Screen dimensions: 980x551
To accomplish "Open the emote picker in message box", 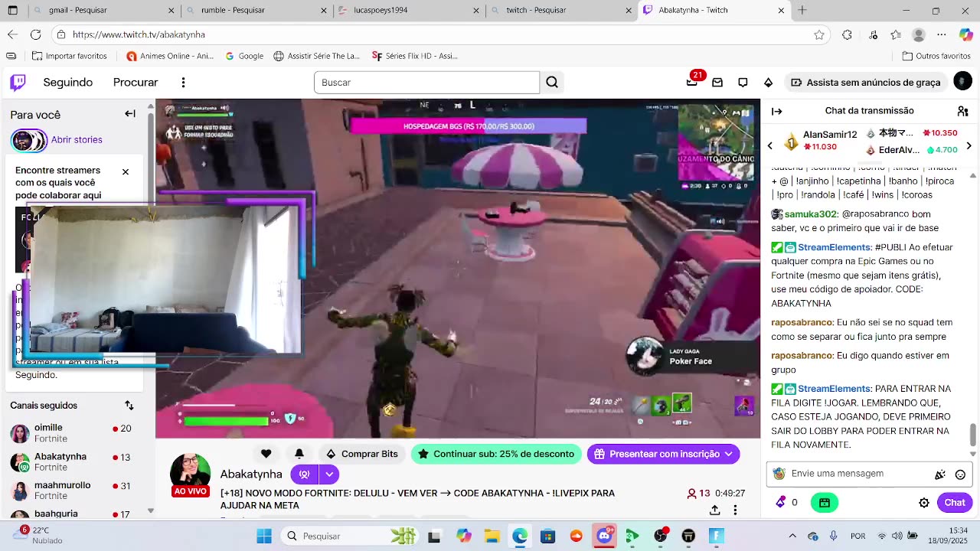I will (960, 474).
